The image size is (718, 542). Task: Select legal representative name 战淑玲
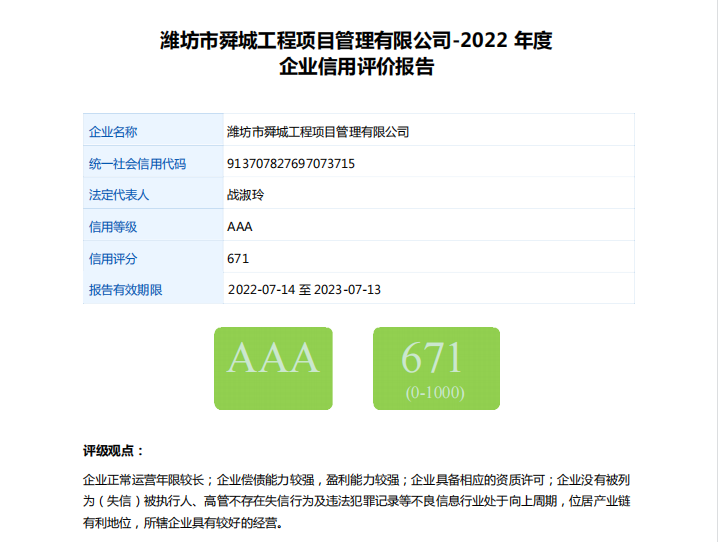pos(245,195)
